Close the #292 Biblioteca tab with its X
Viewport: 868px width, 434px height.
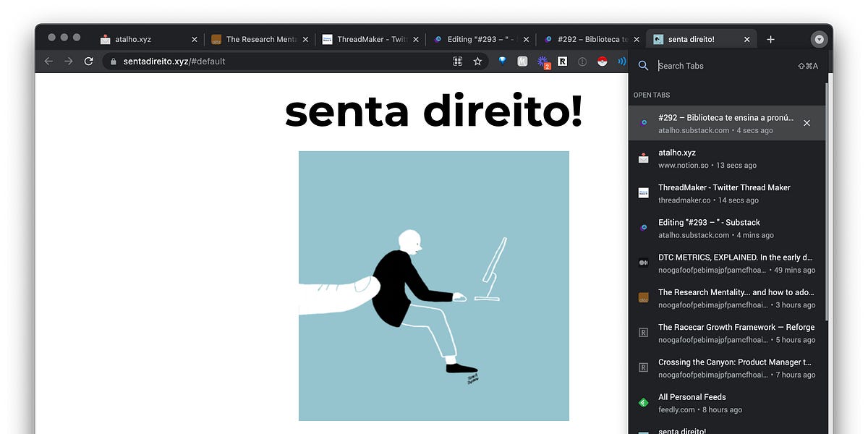pos(807,123)
